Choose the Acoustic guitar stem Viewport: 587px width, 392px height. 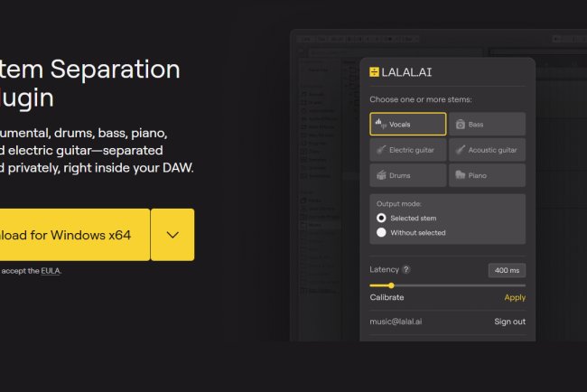487,150
